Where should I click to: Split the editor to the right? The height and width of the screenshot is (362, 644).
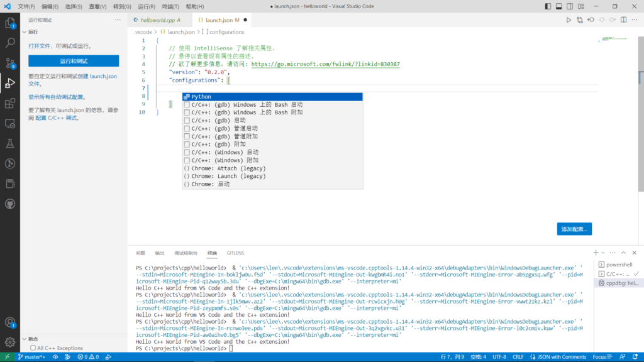623,20
